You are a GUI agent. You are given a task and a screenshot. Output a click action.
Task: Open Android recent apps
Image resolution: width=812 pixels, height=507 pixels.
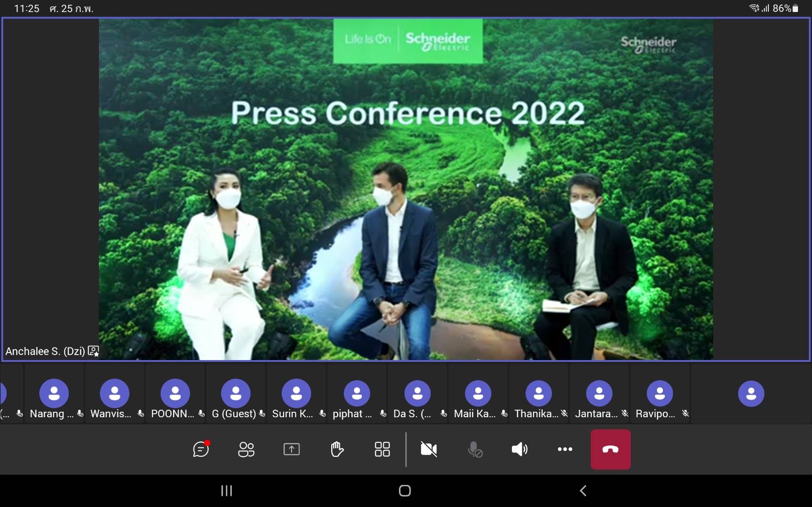[227, 490]
